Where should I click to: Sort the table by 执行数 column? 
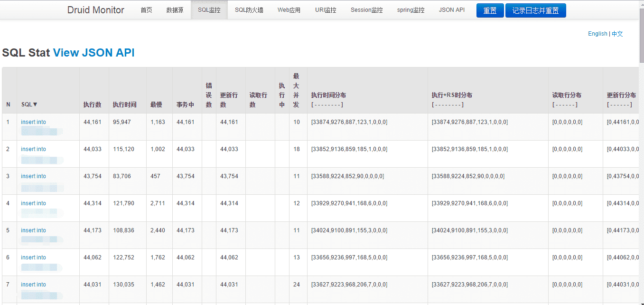(92, 104)
